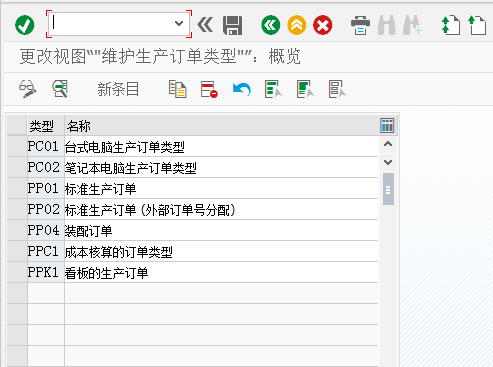This screenshot has width=493, height=367.
Task: Cancel with the red X icon
Action: pos(323,25)
